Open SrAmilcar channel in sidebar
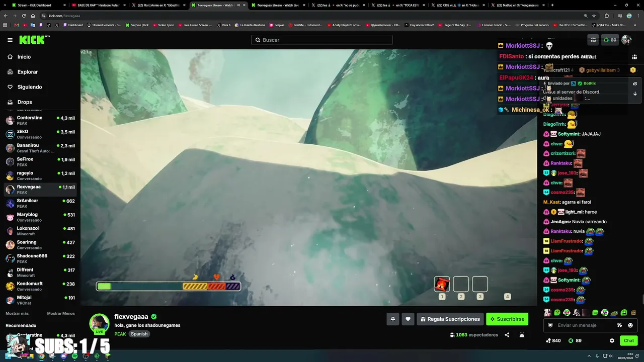 [x=40, y=203]
